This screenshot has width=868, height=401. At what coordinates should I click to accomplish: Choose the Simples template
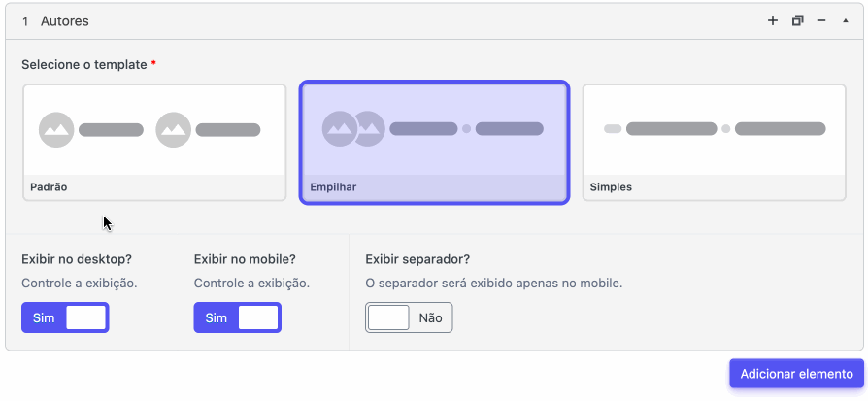714,143
